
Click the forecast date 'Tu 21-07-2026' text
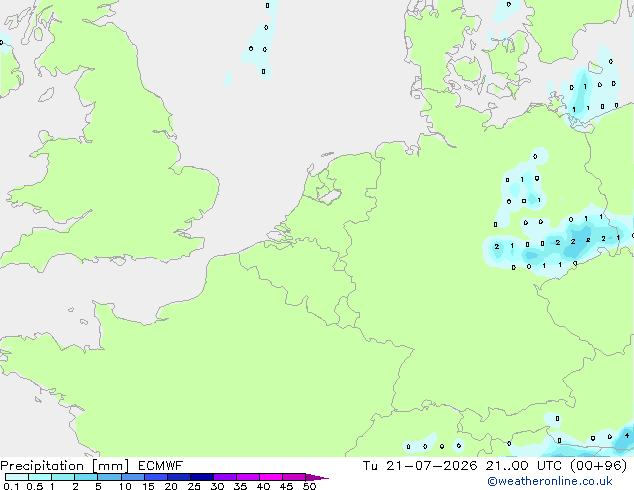[x=420, y=466]
